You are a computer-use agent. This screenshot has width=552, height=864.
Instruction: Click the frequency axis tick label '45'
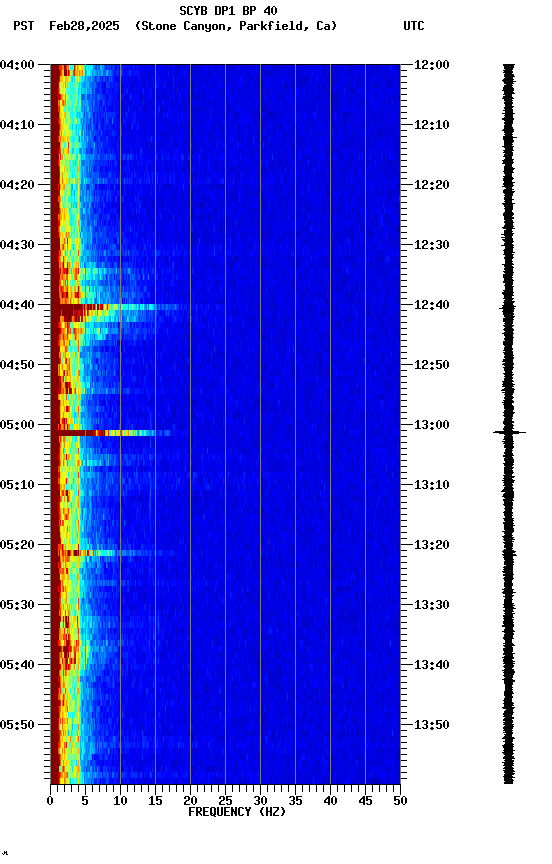pyautogui.click(x=365, y=801)
